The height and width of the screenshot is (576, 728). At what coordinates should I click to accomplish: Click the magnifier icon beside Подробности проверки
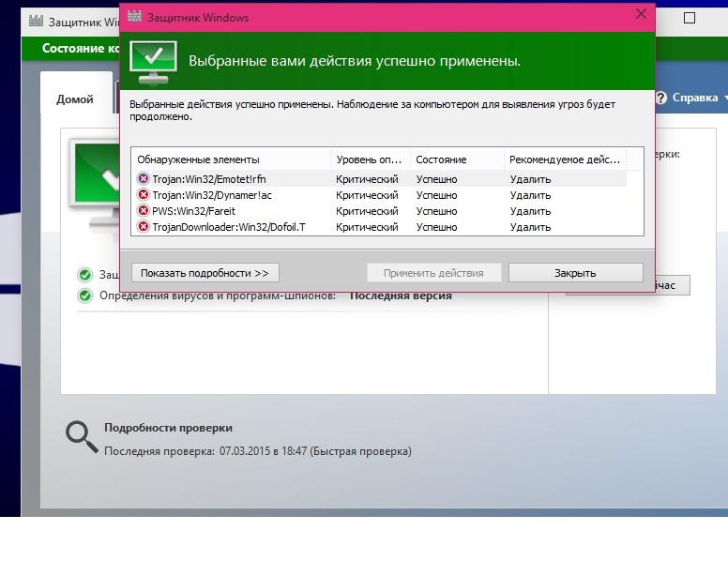[x=82, y=437]
